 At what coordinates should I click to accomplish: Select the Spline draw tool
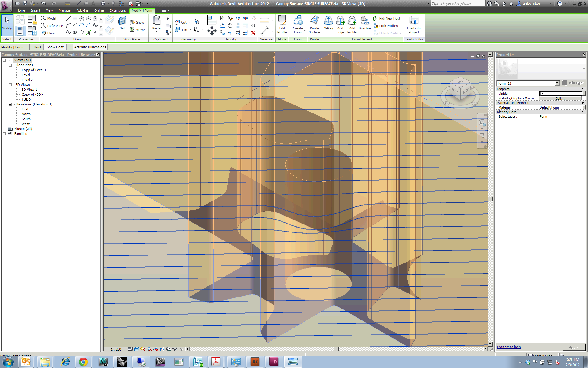tap(68, 32)
